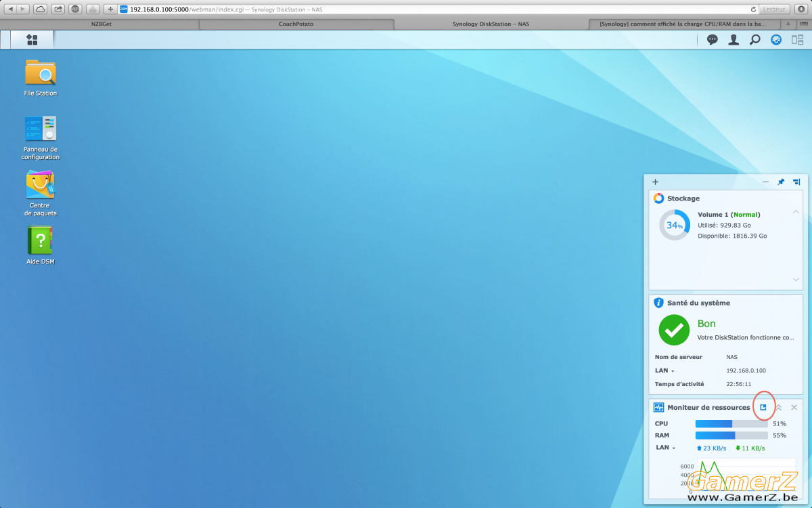Viewport: 812px width, 508px height.
Task: Show the next volume in the Stockage widget
Action: tap(796, 279)
